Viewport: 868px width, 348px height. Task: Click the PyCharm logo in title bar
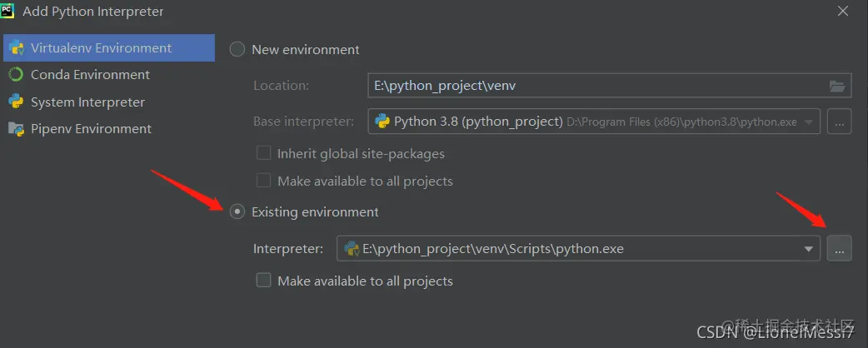(10, 12)
